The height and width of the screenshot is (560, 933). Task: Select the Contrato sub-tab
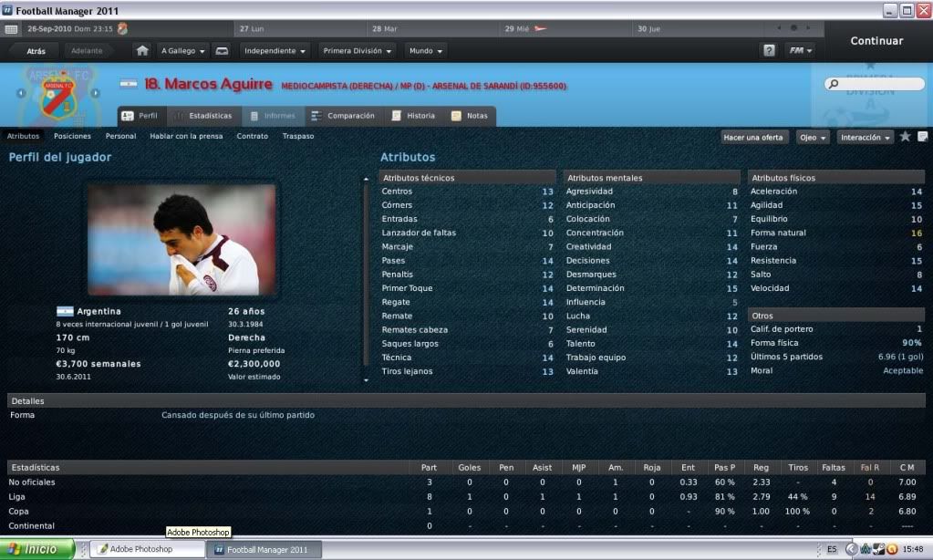click(x=253, y=136)
